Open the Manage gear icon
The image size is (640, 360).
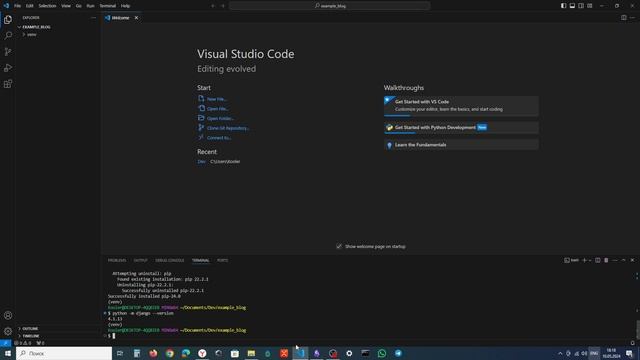[8, 331]
